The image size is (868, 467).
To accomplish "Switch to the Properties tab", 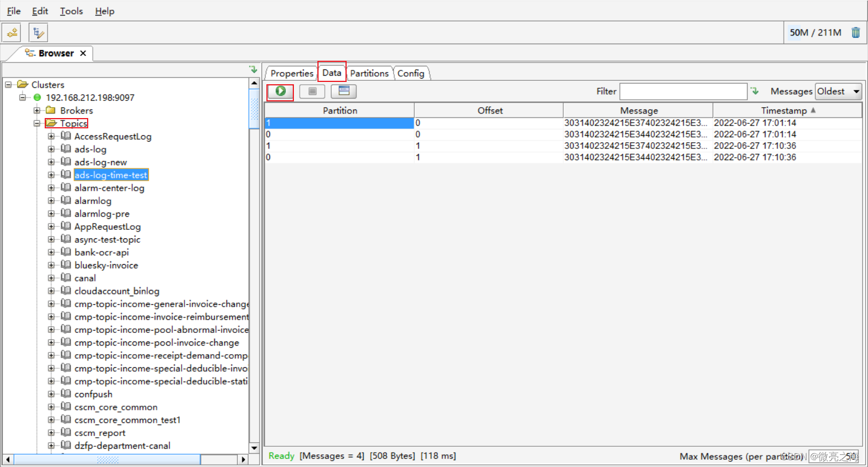I will (292, 73).
